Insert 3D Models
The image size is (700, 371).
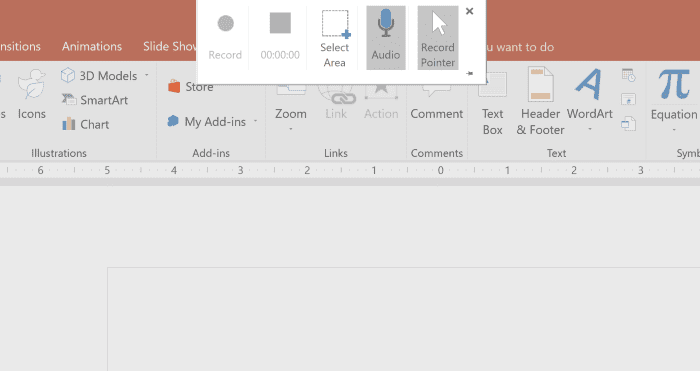[99, 75]
